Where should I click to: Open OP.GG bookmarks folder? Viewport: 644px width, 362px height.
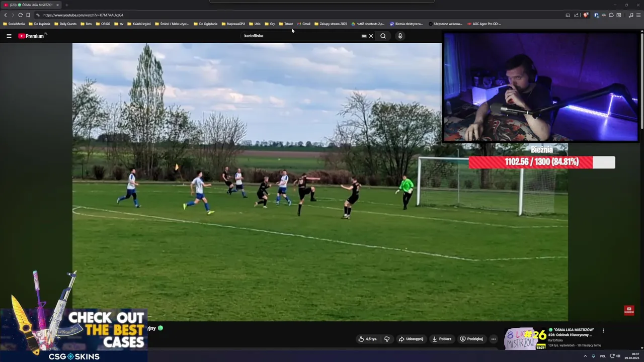click(x=103, y=24)
